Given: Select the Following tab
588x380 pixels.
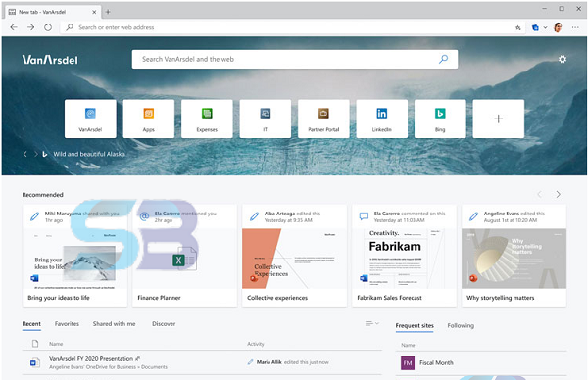Looking at the screenshot, I should 461,326.
